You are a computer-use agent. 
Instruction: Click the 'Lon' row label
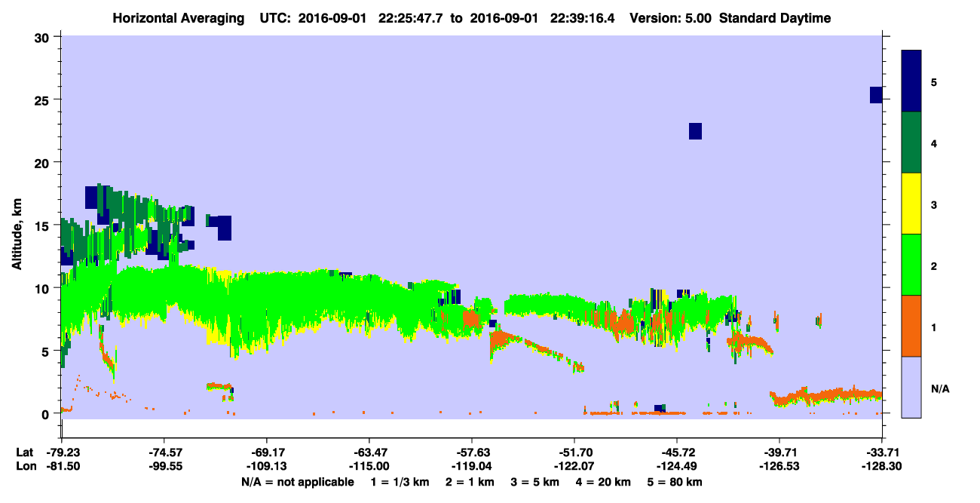[x=25, y=467]
